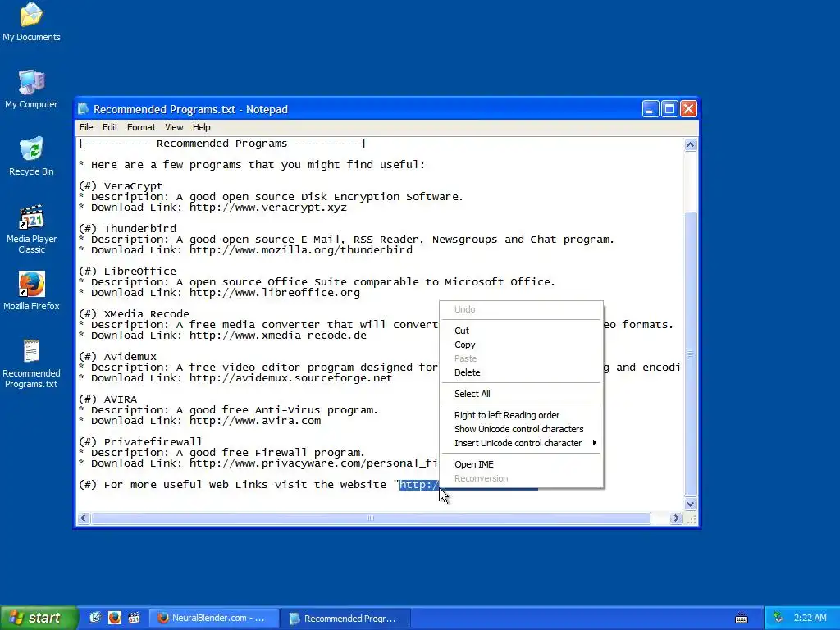Launch Media Player Classic quick launch icon
The image size is (840, 630).
point(134,618)
